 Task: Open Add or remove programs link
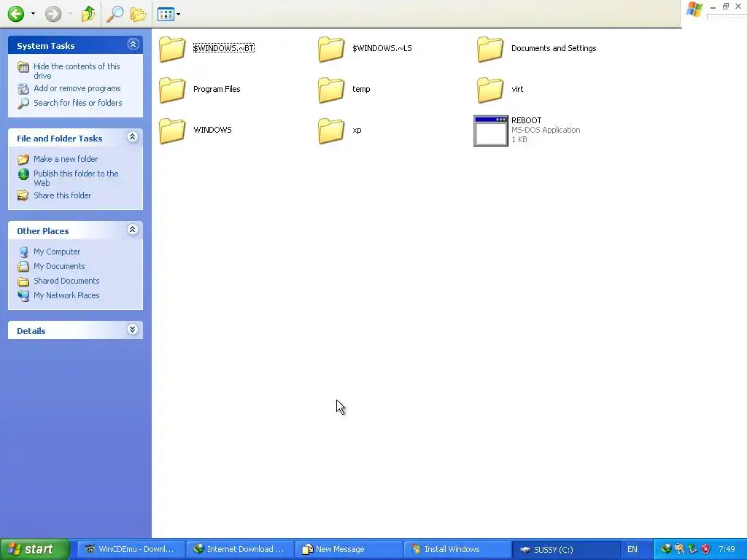77,88
